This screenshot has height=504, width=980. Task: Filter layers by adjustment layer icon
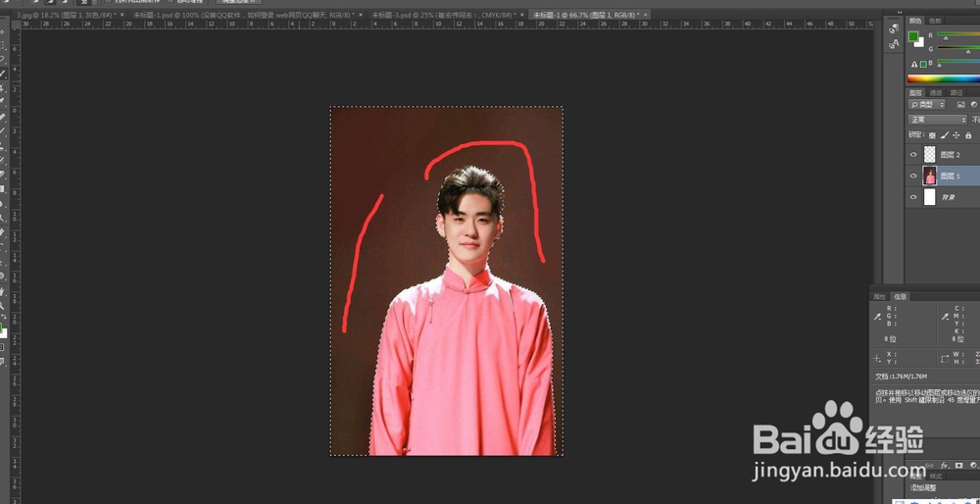pyautogui.click(x=974, y=105)
